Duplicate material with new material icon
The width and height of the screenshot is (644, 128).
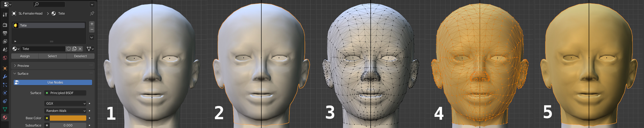pyautogui.click(x=74, y=49)
